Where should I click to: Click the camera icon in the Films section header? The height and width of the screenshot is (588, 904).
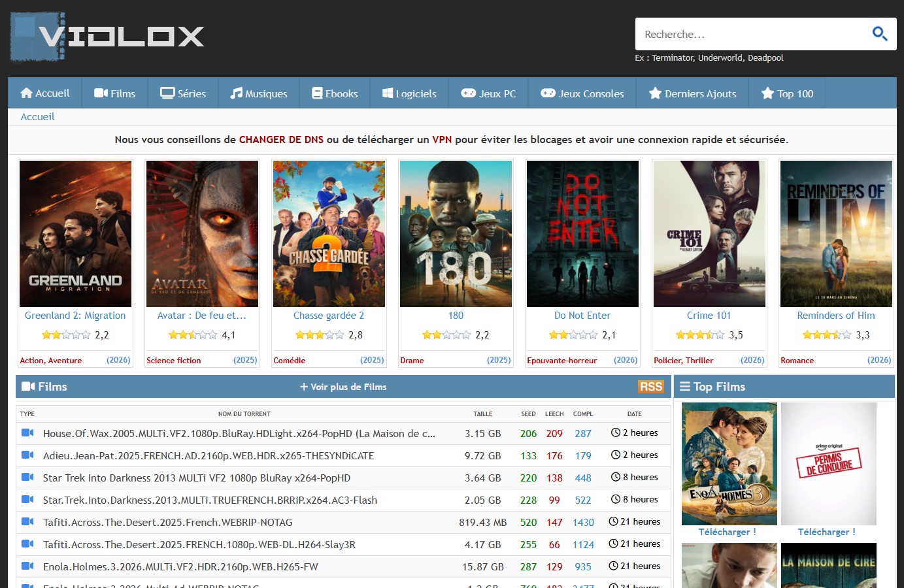coord(28,387)
